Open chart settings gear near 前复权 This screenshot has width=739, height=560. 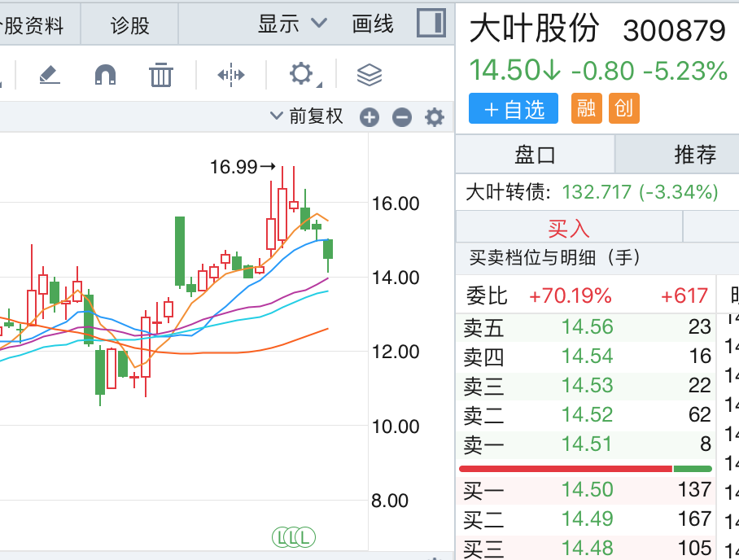[x=435, y=117]
